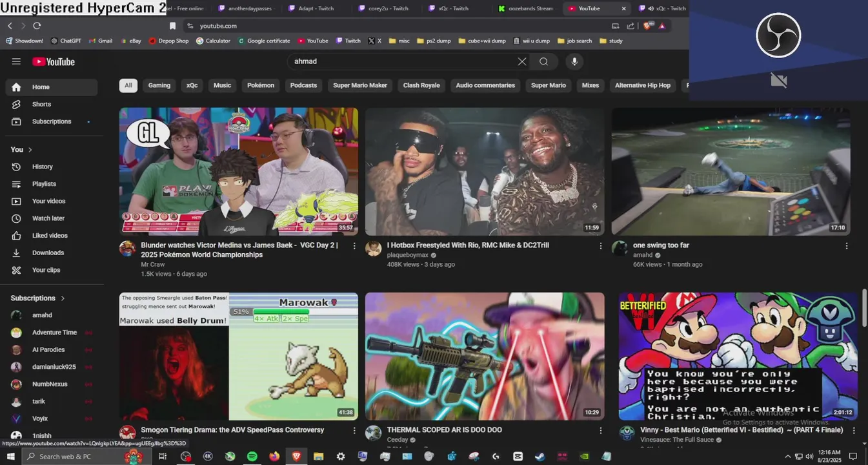
Task: Click the Windows Start button
Action: (11, 457)
